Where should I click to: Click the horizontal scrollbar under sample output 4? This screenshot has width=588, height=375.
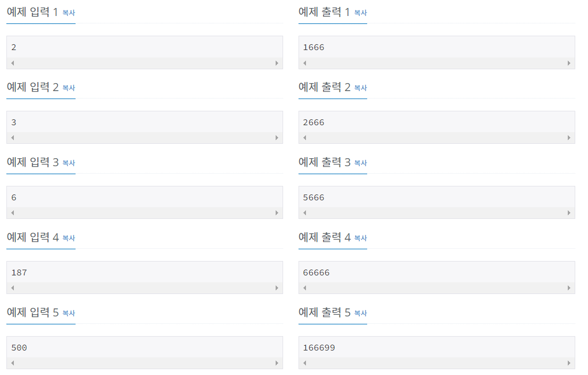tap(436, 288)
